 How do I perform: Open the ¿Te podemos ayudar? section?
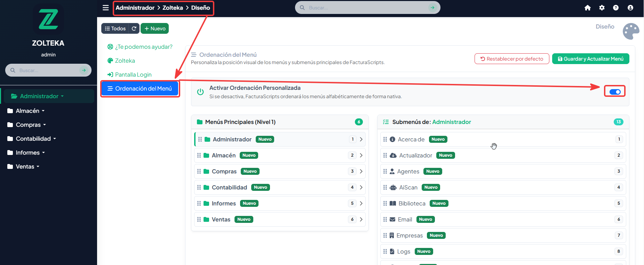click(x=140, y=47)
